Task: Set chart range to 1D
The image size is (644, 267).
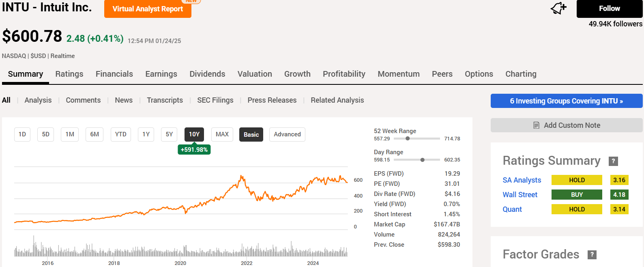Action: click(x=22, y=134)
